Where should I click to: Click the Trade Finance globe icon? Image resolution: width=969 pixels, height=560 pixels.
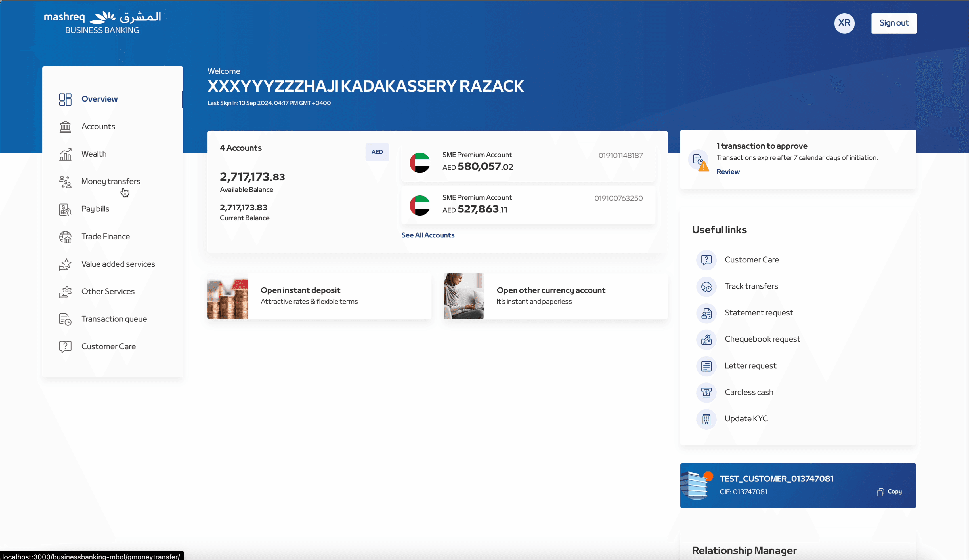(65, 237)
